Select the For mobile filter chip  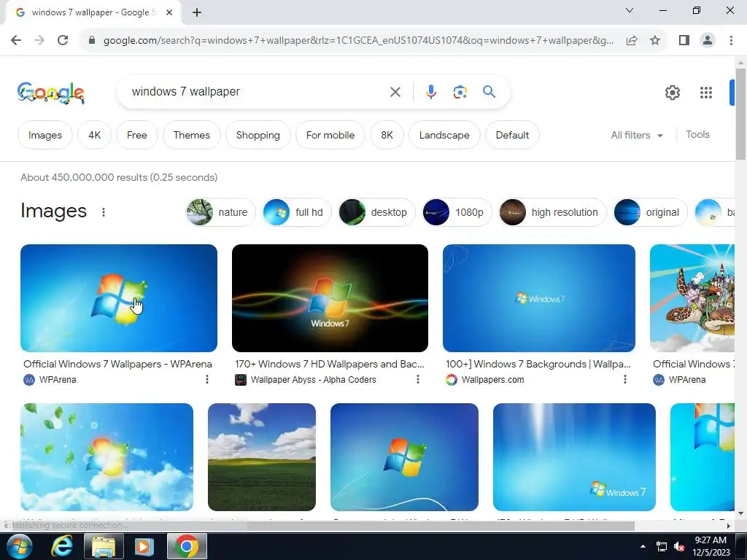pyautogui.click(x=330, y=135)
